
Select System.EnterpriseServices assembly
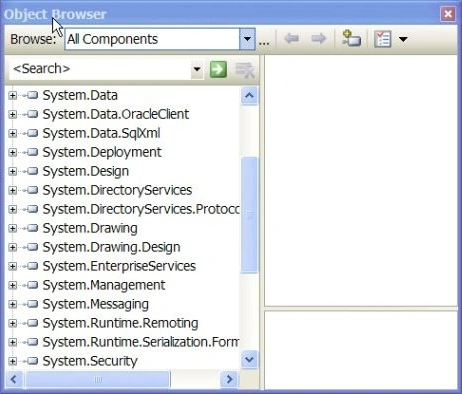[119, 267]
